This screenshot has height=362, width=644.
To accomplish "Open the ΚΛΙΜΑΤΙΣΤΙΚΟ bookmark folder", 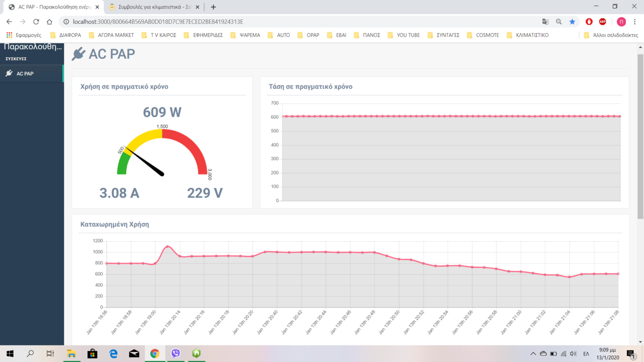I will coord(527,35).
